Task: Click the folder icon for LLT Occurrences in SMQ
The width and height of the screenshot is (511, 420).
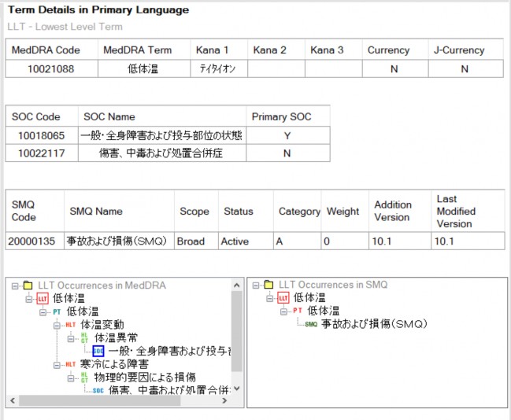Action: click(x=268, y=285)
